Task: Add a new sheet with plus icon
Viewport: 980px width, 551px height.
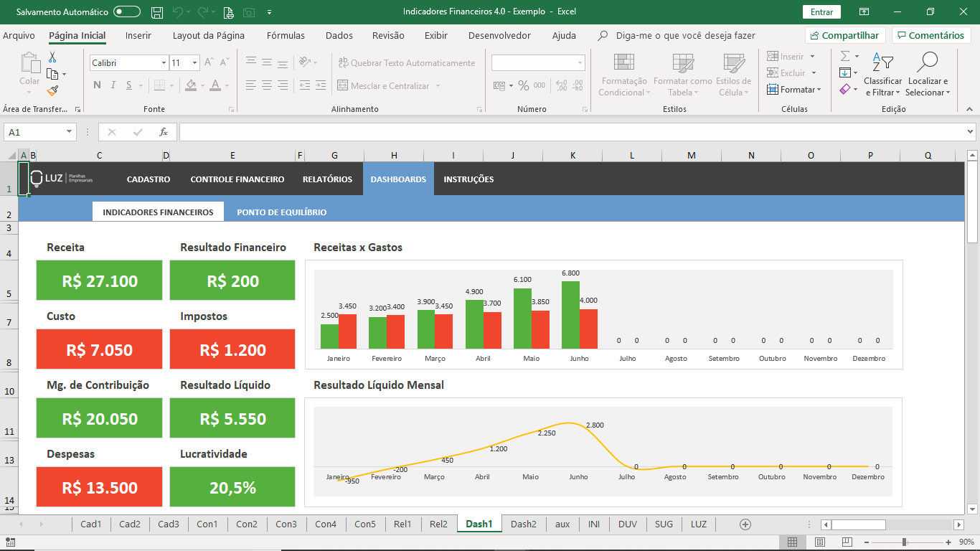Action: (745, 524)
